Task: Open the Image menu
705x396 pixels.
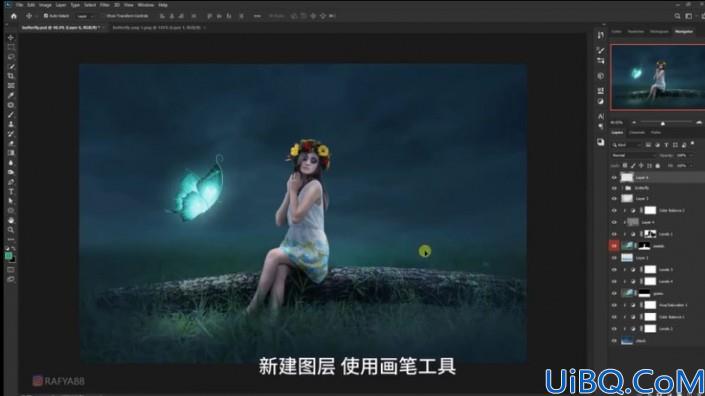Action: click(45, 5)
